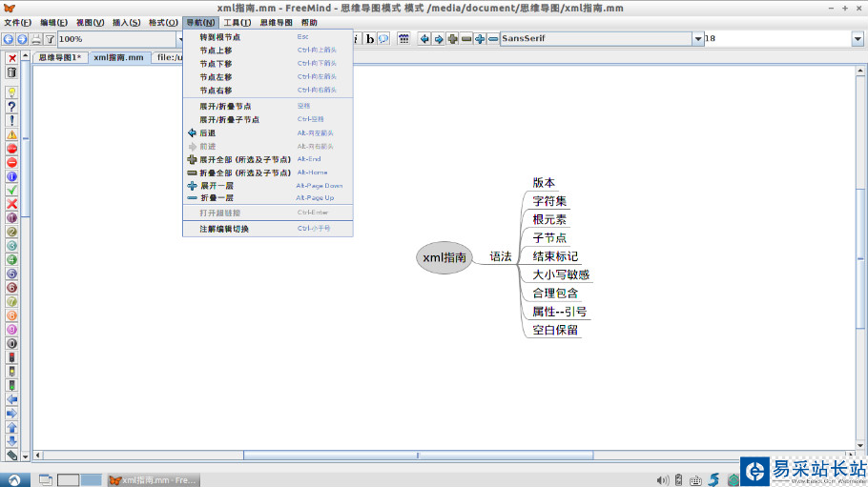Screen dimensions: 868x487
Task: Select 注解编辑切换 menu entry
Action: coord(268,229)
